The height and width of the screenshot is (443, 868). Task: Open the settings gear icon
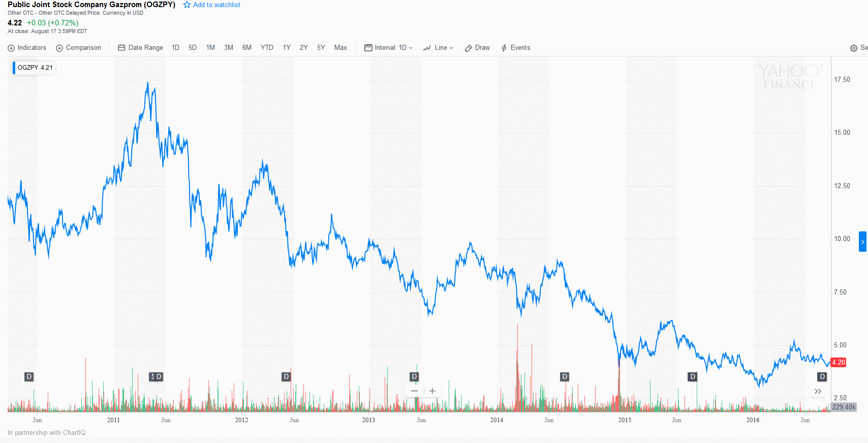point(854,48)
